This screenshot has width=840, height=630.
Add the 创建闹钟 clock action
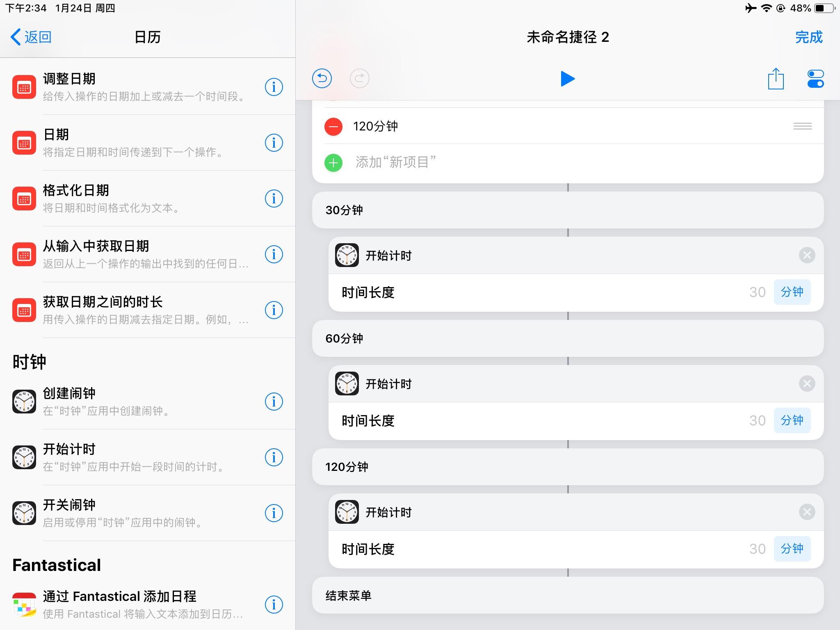[x=148, y=402]
